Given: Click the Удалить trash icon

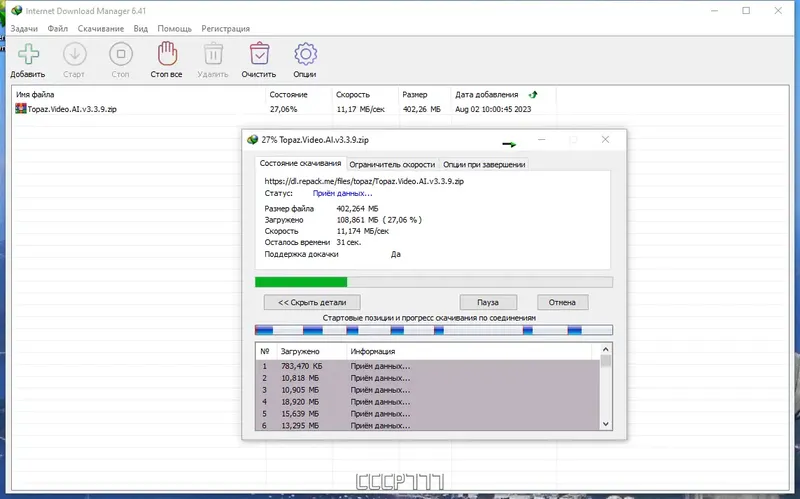Looking at the screenshot, I should coord(213,54).
